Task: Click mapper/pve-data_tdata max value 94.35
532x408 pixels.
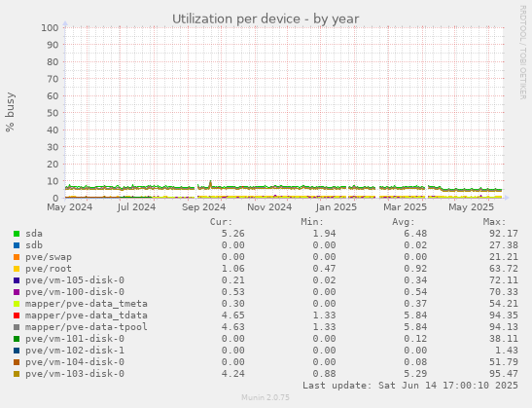Action: 504,315
